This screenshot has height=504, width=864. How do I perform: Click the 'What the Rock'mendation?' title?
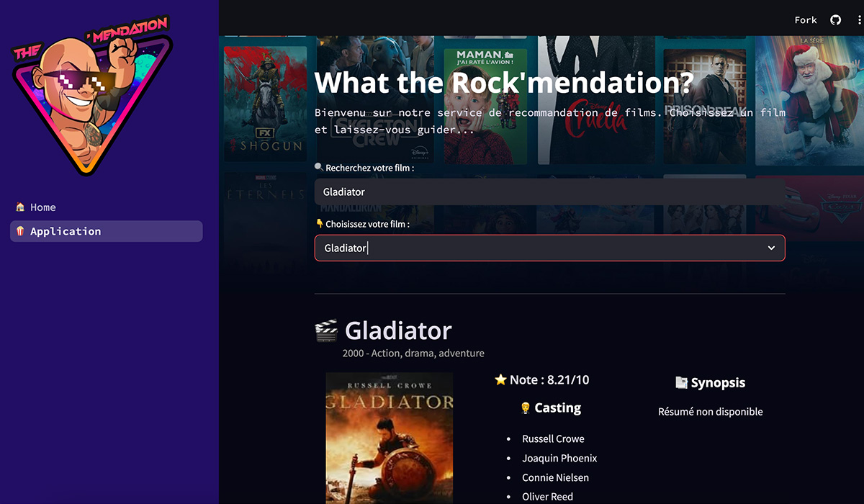coord(504,83)
